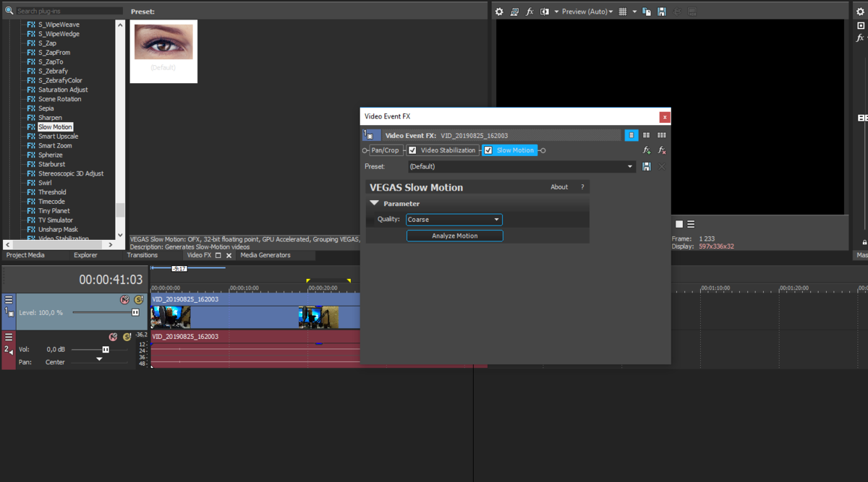
Task: Close the Video Event FX dialog
Action: point(665,116)
